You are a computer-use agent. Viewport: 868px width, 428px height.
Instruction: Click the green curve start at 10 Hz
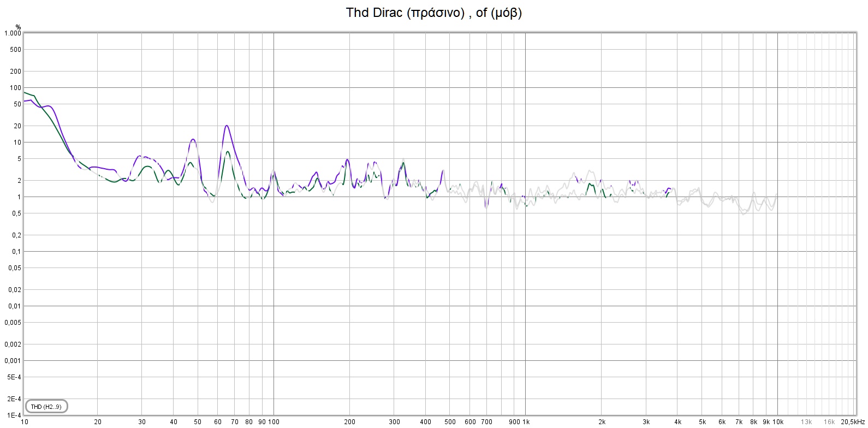(x=25, y=93)
